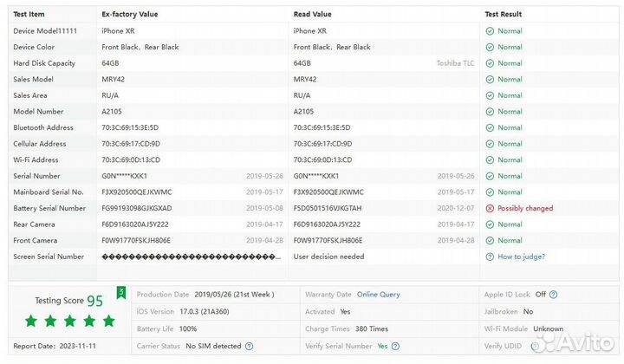
Task: Select ex-factory Front Camera serial F0W91770FSKJH806E
Action: point(136,241)
